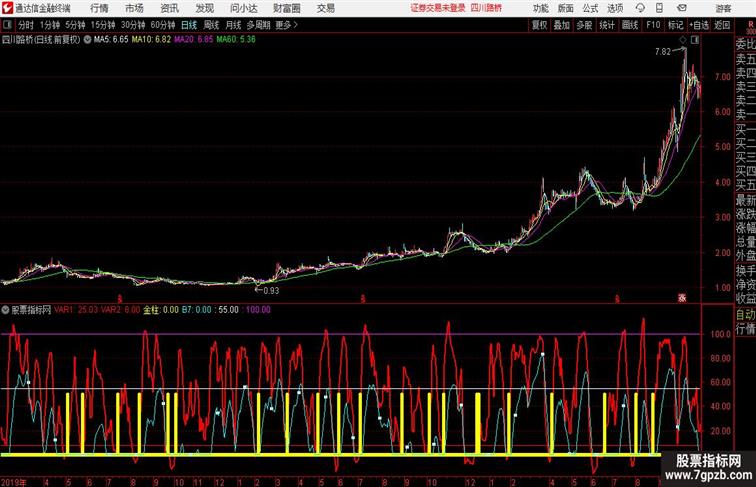Click the MA5: 6.65 label

coord(111,40)
